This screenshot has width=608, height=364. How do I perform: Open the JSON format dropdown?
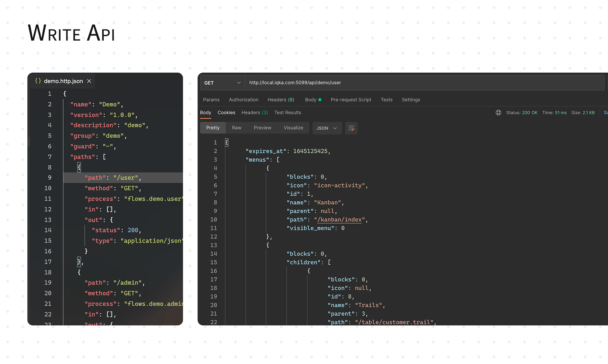point(327,128)
